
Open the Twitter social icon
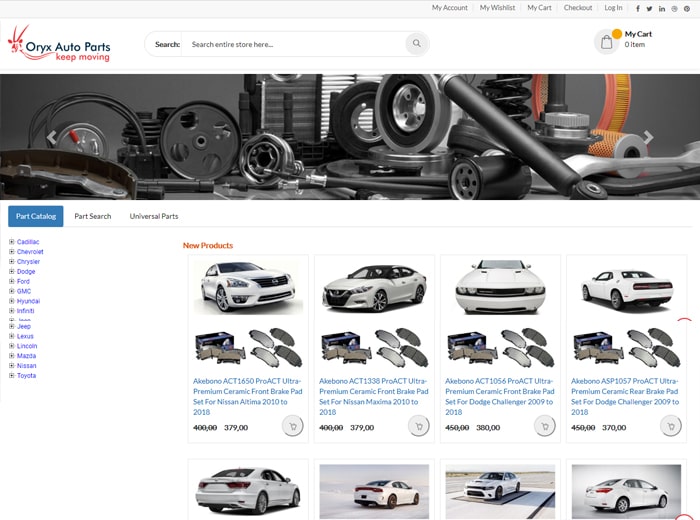650,8
